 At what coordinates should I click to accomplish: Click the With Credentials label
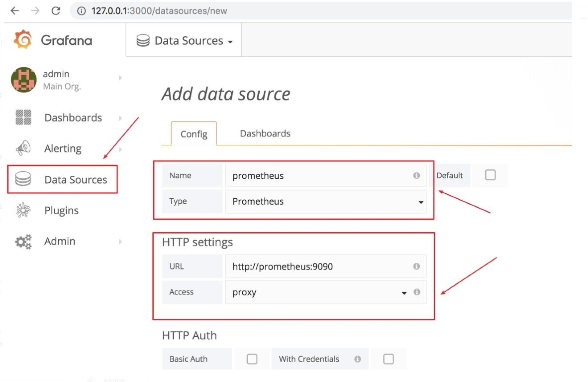pos(309,359)
